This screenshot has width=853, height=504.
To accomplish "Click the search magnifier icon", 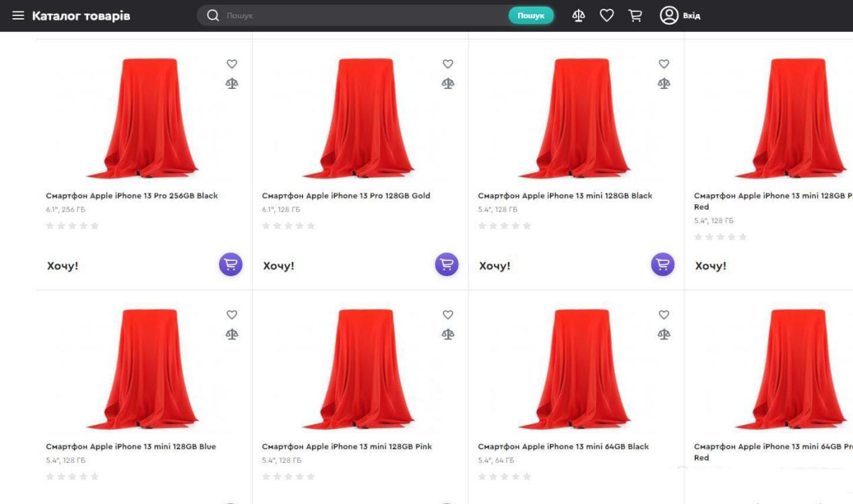I will (x=213, y=15).
